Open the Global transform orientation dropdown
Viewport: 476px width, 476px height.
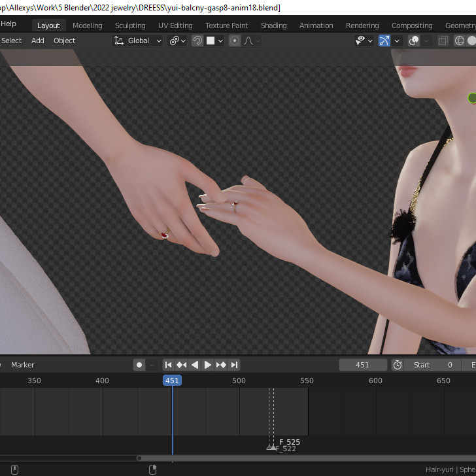click(138, 41)
